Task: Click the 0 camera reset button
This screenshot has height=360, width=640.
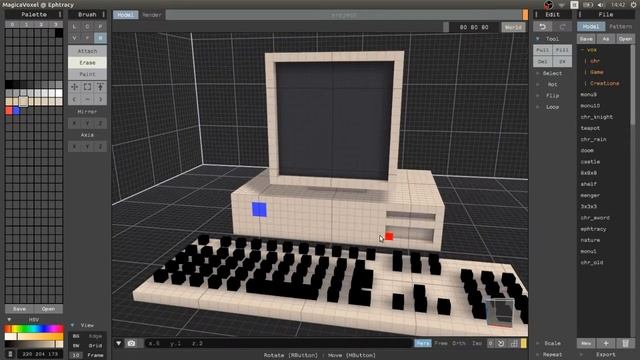Action: 491,343
